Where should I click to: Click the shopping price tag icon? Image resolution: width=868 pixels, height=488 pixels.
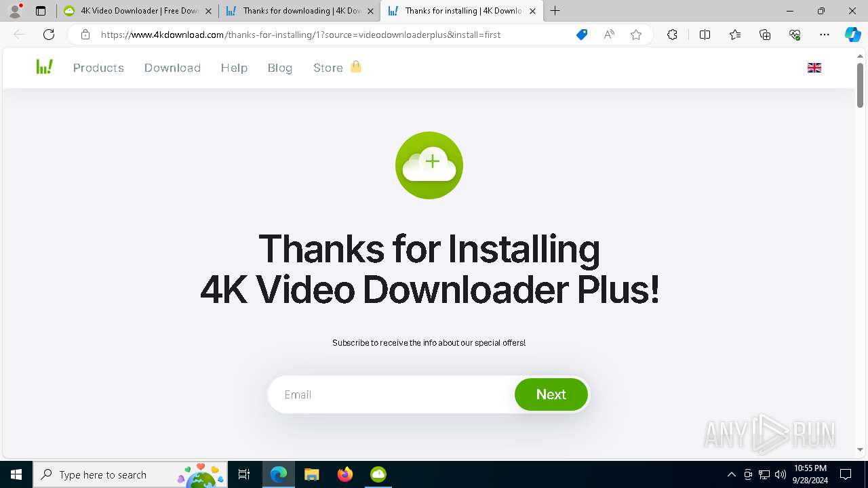coord(582,35)
